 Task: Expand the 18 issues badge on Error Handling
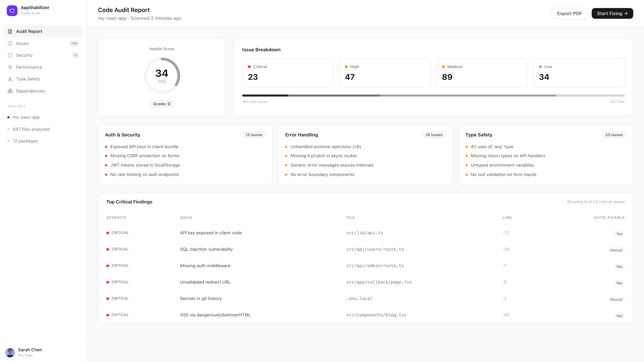434,135
